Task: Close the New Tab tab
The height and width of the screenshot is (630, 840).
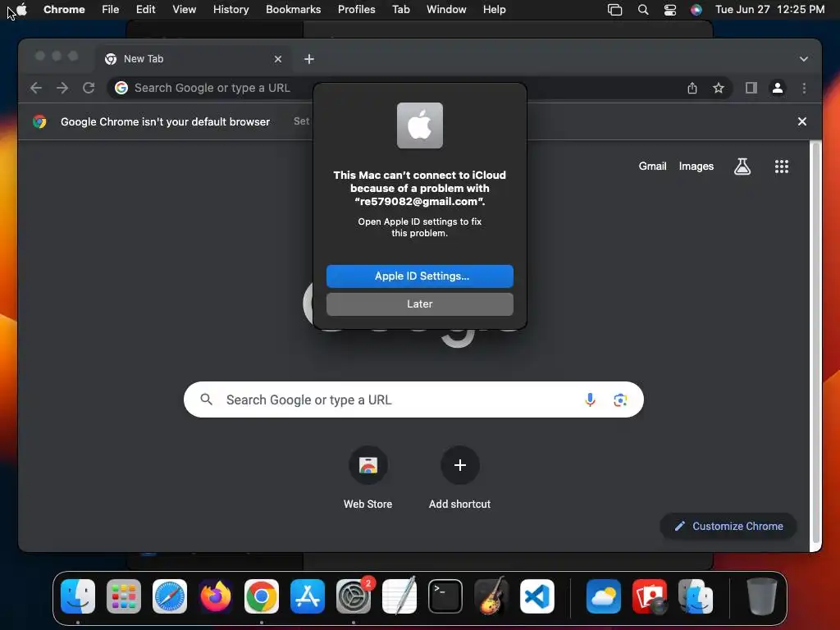Action: (278, 59)
